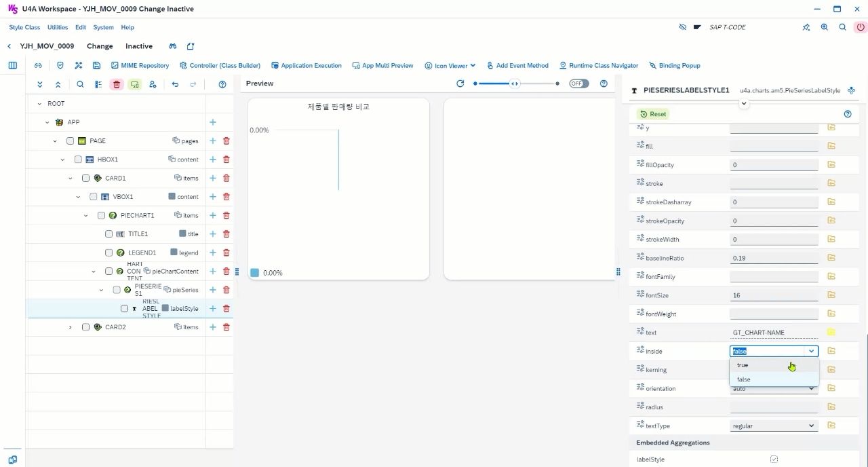The width and height of the screenshot is (868, 467).
Task: Click the inside combo box arrow
Action: click(811, 351)
